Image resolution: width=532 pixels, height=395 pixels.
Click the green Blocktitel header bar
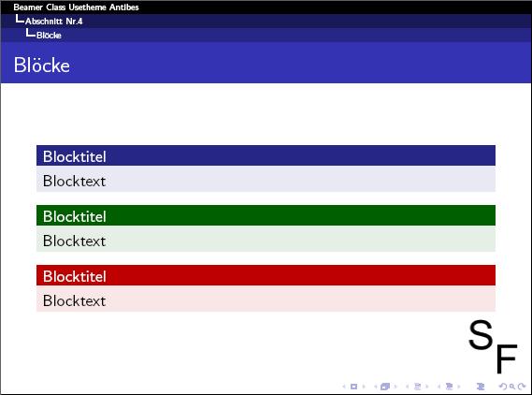pyautogui.click(x=266, y=215)
